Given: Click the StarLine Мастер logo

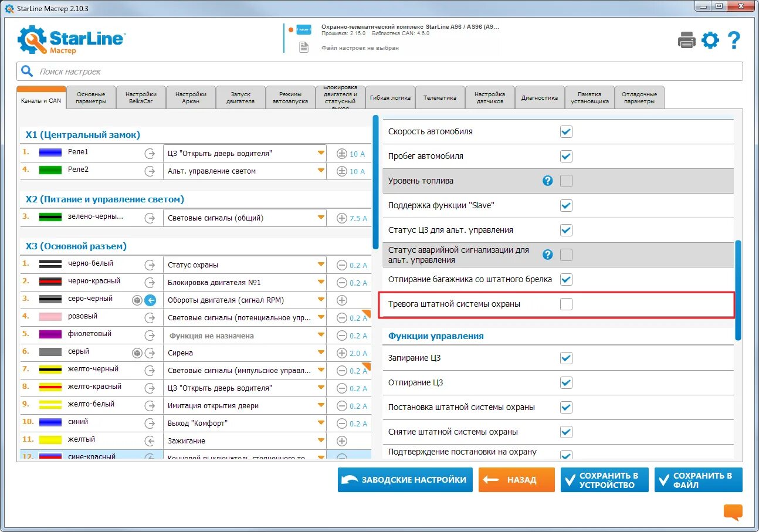Looking at the screenshot, I should 72,40.
